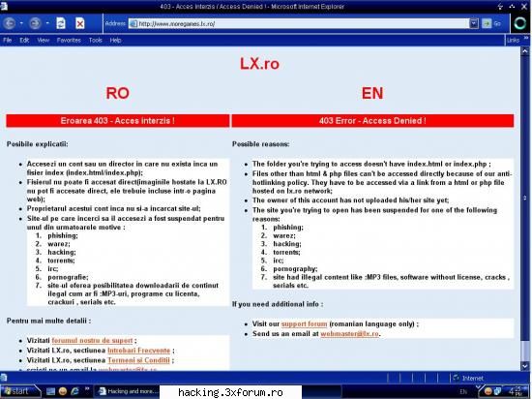Click the 'RO' language heading

[117, 93]
